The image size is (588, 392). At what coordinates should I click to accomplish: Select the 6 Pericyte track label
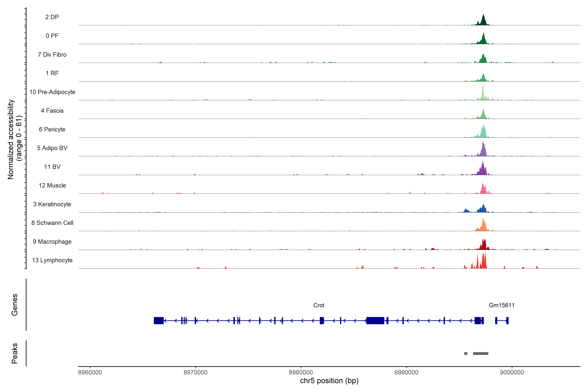point(52,129)
